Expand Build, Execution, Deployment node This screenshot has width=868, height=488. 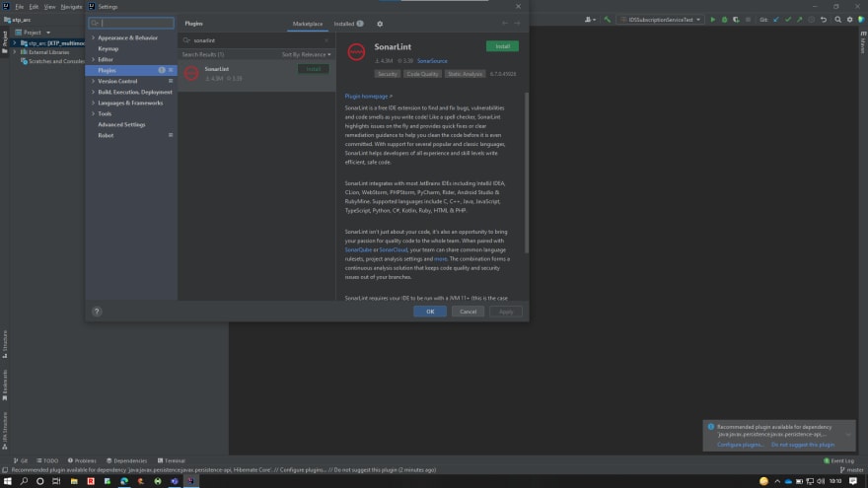pyautogui.click(x=93, y=92)
